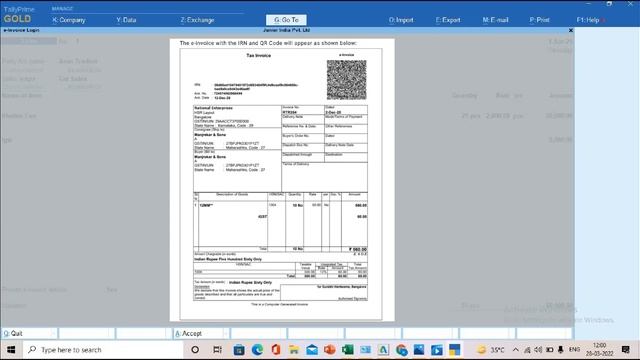Click the Type here to search box
Viewport: 640px width, 360px height.
click(x=102, y=350)
